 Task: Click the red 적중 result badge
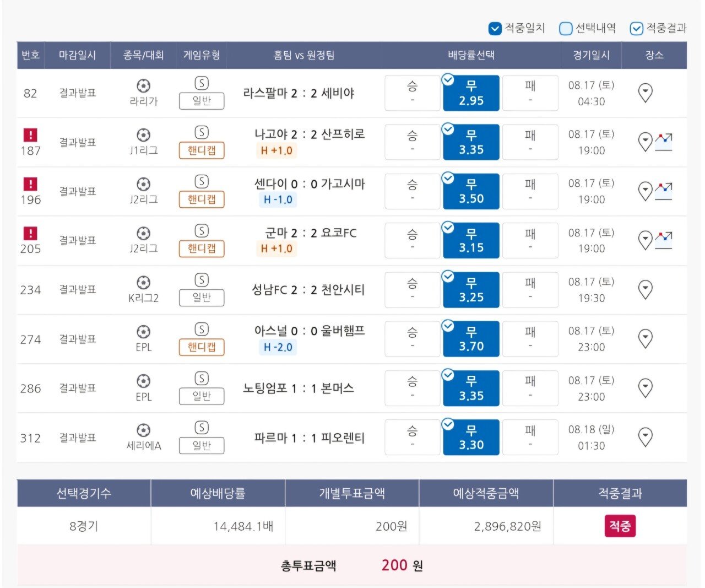tap(620, 526)
